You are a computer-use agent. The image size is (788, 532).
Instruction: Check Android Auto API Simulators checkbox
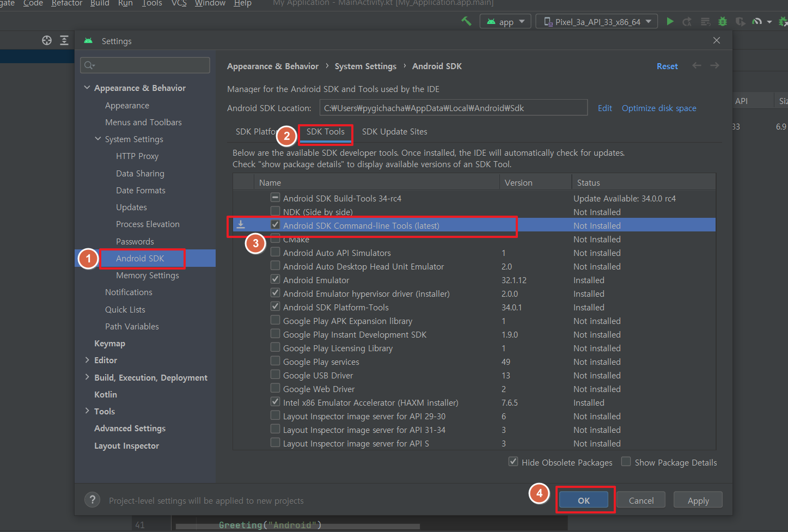click(x=276, y=252)
